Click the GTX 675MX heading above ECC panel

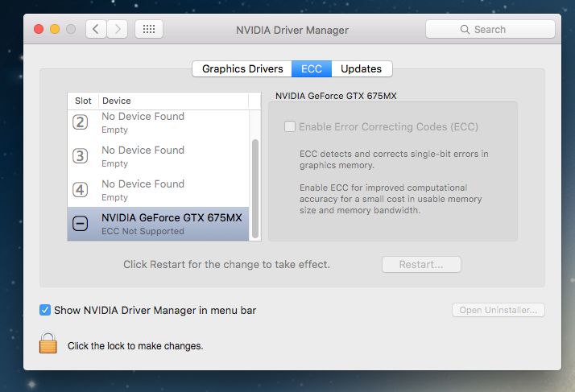[x=336, y=96]
